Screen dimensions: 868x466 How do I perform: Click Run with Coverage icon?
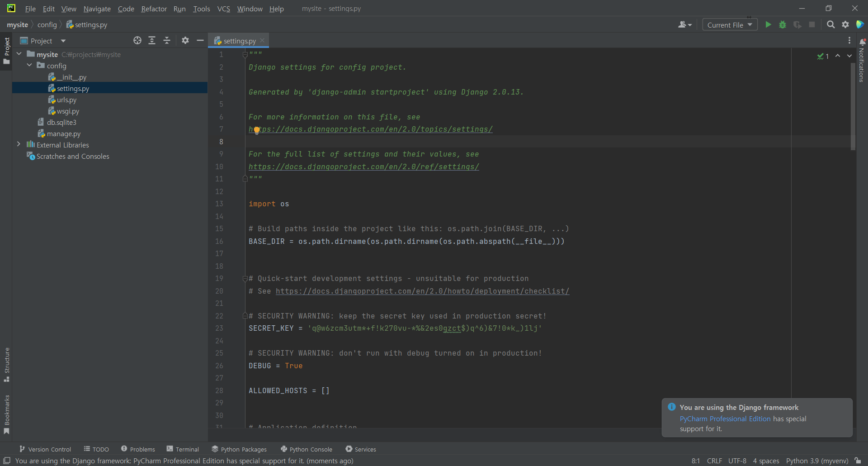(x=797, y=24)
